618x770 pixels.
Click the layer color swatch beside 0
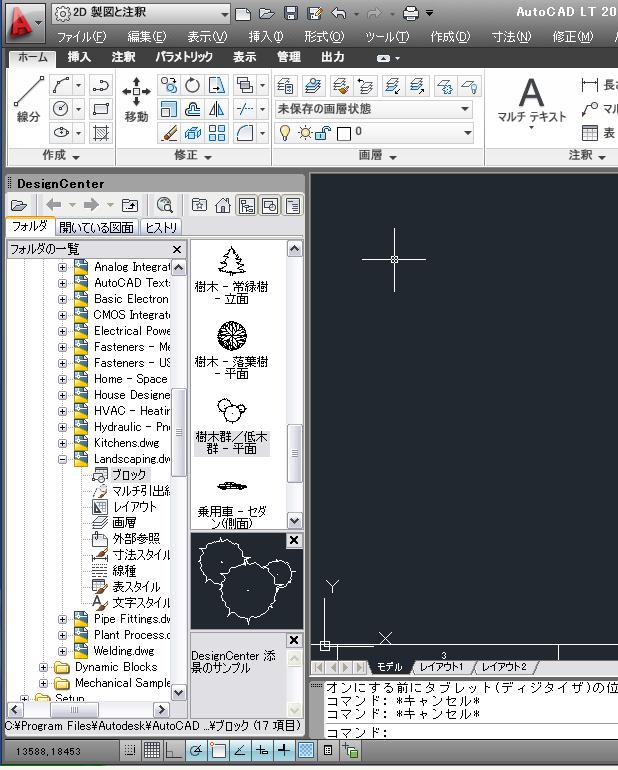pyautogui.click(x=344, y=133)
